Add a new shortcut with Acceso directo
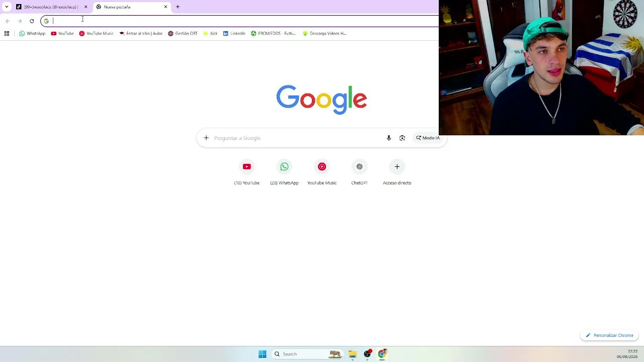The width and height of the screenshot is (644, 362). 397,172
